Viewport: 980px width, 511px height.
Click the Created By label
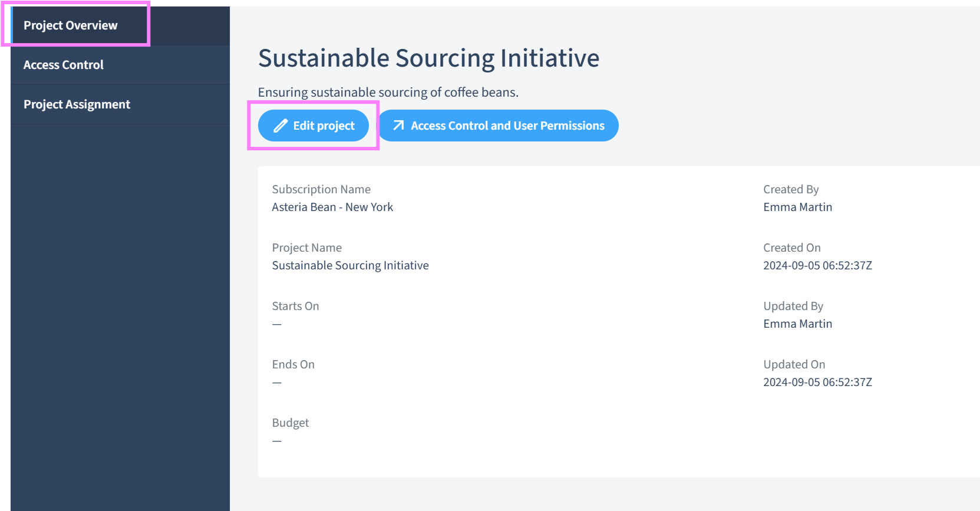791,189
